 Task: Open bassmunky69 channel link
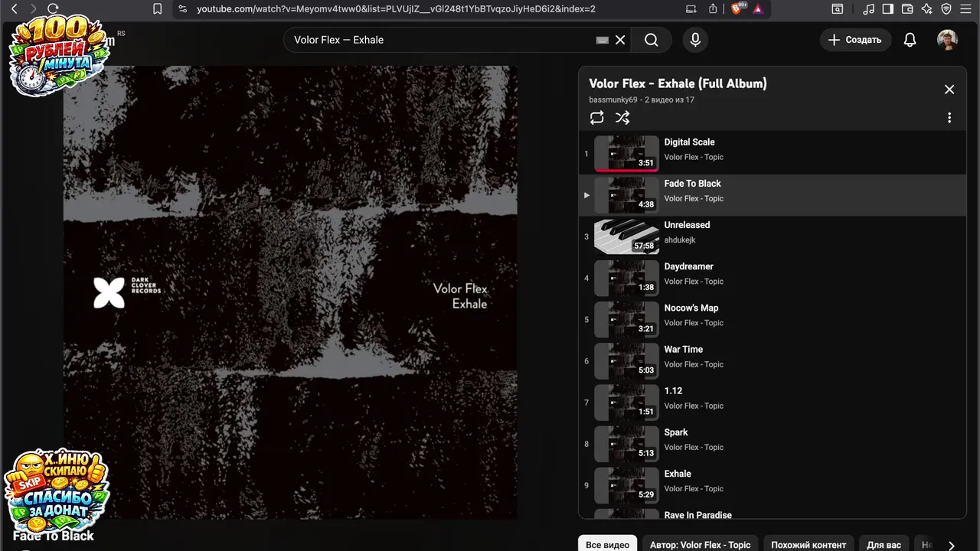[x=613, y=99]
